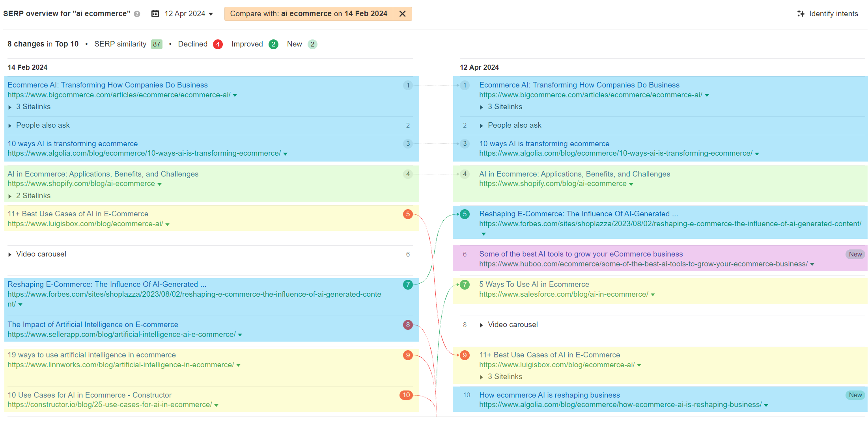Open 10 Use Cases for AI Constructor title
The height and width of the screenshot is (422, 868).
(90, 395)
